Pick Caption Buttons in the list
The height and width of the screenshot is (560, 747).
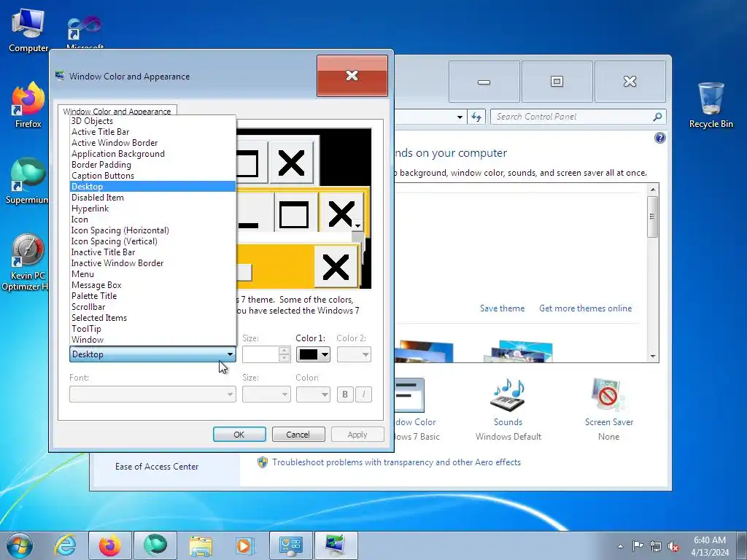click(152, 176)
